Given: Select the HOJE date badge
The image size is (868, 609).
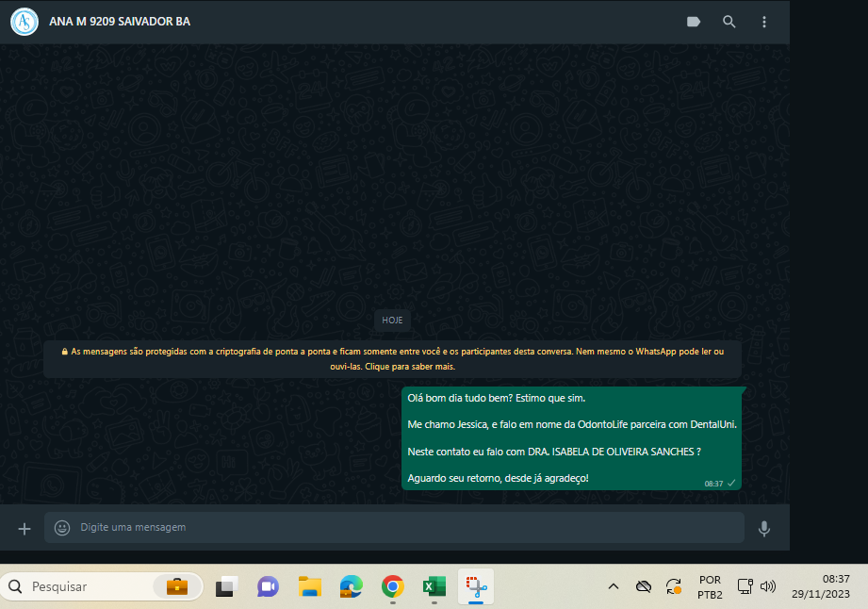Looking at the screenshot, I should 392,320.
